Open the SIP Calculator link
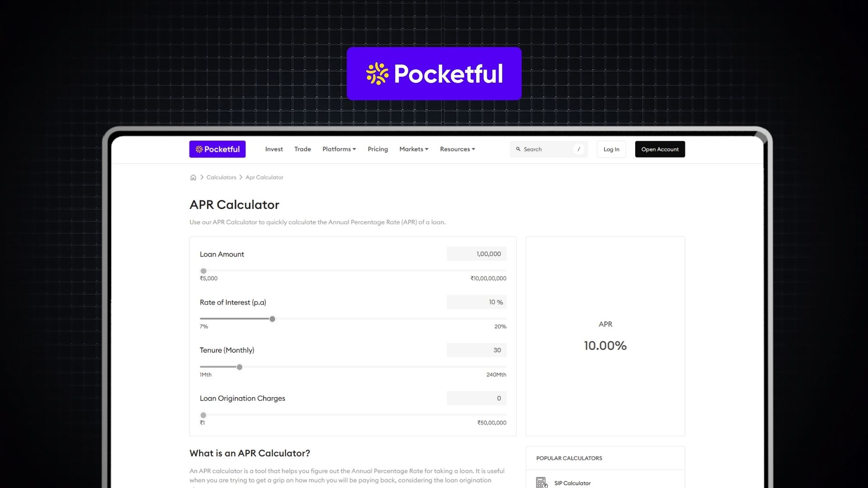Image resolution: width=868 pixels, height=488 pixels. [572, 483]
